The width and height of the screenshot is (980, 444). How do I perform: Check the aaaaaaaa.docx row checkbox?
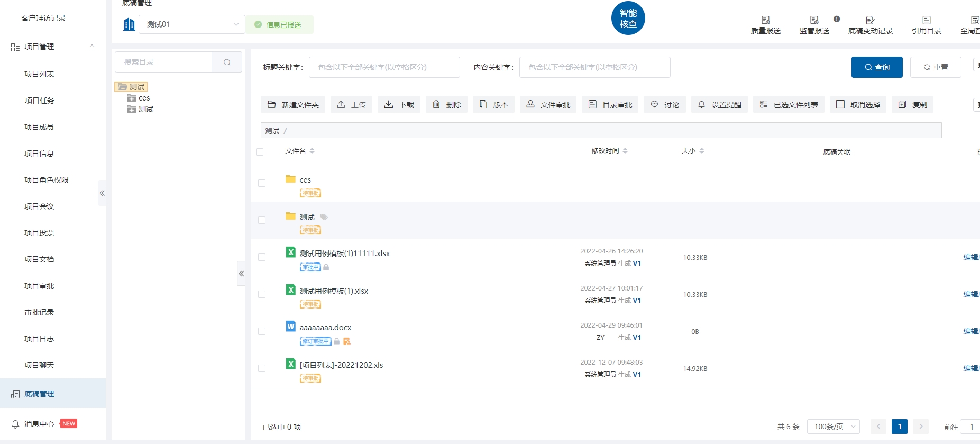pos(262,331)
